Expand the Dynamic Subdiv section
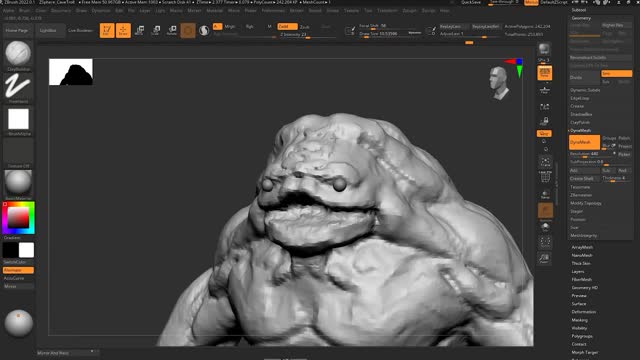This screenshot has width=640, height=360. coord(585,90)
